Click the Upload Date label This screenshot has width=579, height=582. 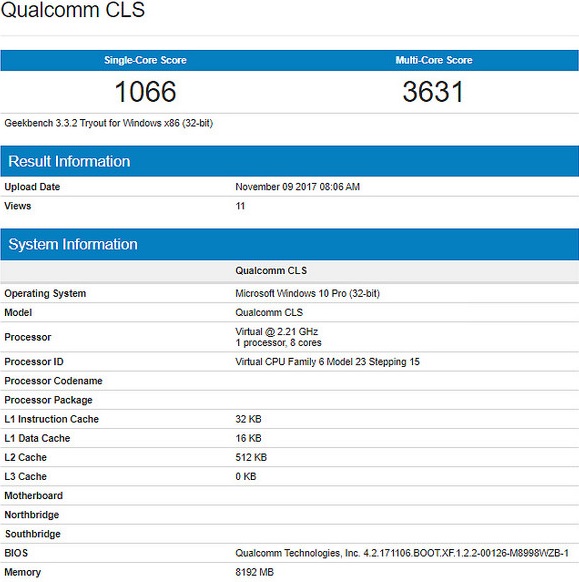[x=32, y=187]
